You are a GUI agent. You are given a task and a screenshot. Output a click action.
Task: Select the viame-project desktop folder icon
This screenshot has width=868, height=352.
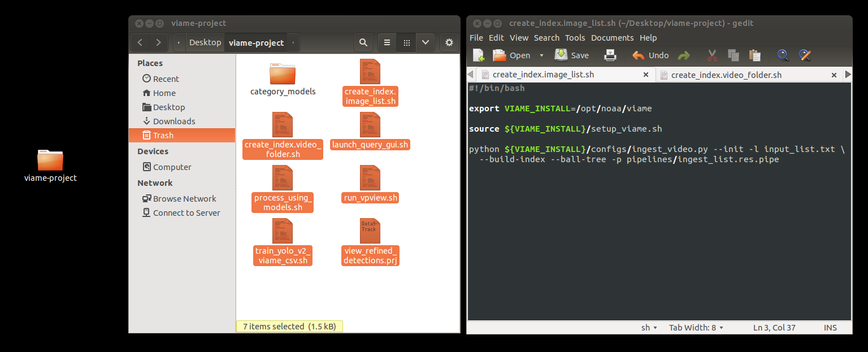50,160
